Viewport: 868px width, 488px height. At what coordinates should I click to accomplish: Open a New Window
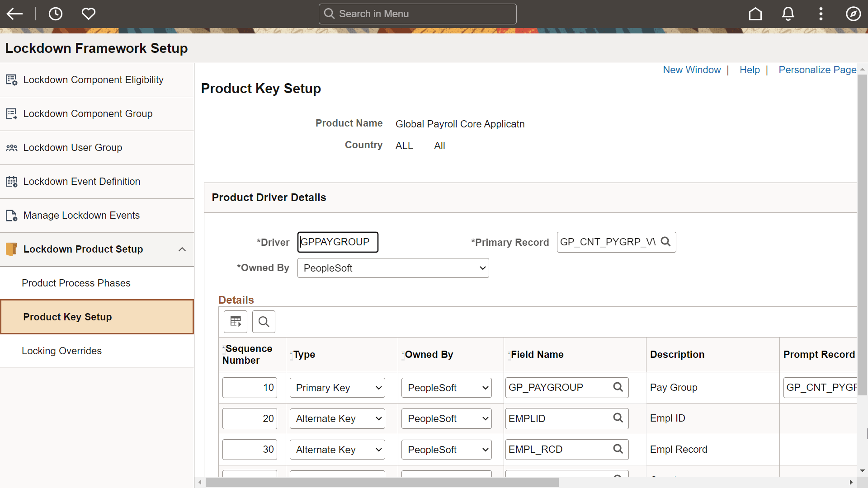(x=692, y=70)
